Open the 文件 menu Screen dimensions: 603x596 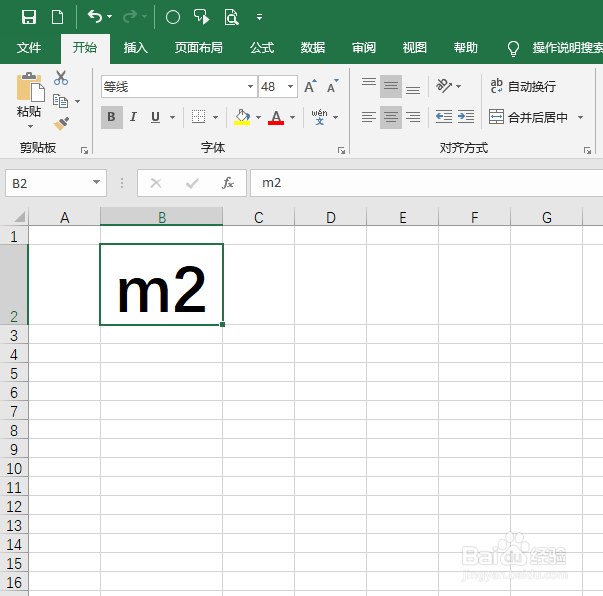point(29,48)
